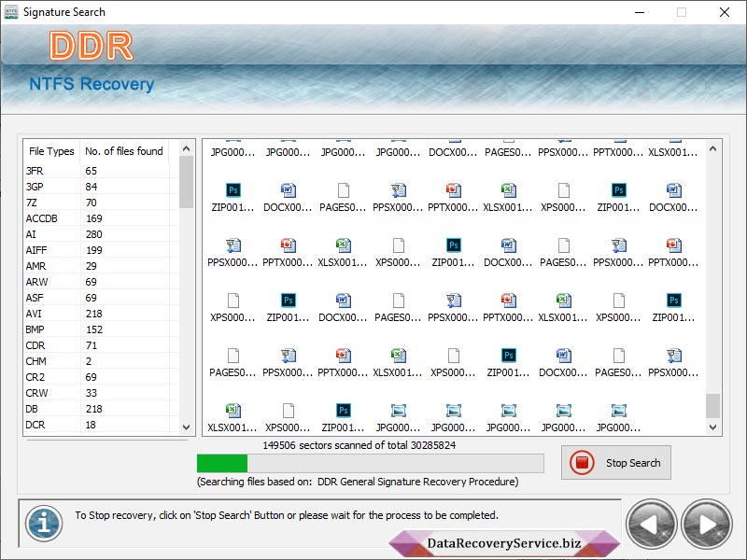Select the ZIP001 Photoshop file icon
The image size is (747, 560).
pyautogui.click(x=233, y=190)
